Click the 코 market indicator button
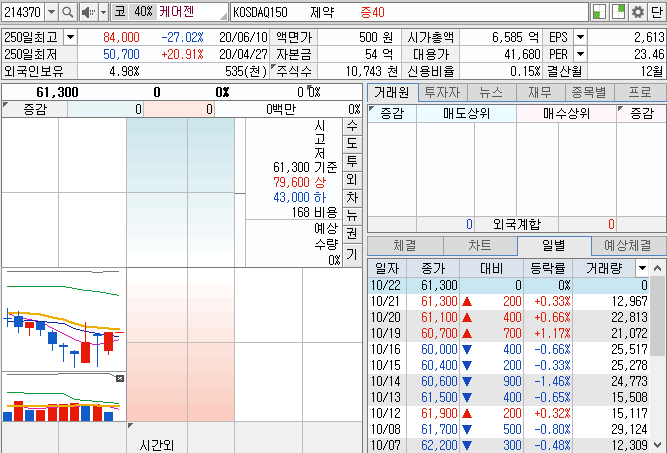 [x=120, y=12]
